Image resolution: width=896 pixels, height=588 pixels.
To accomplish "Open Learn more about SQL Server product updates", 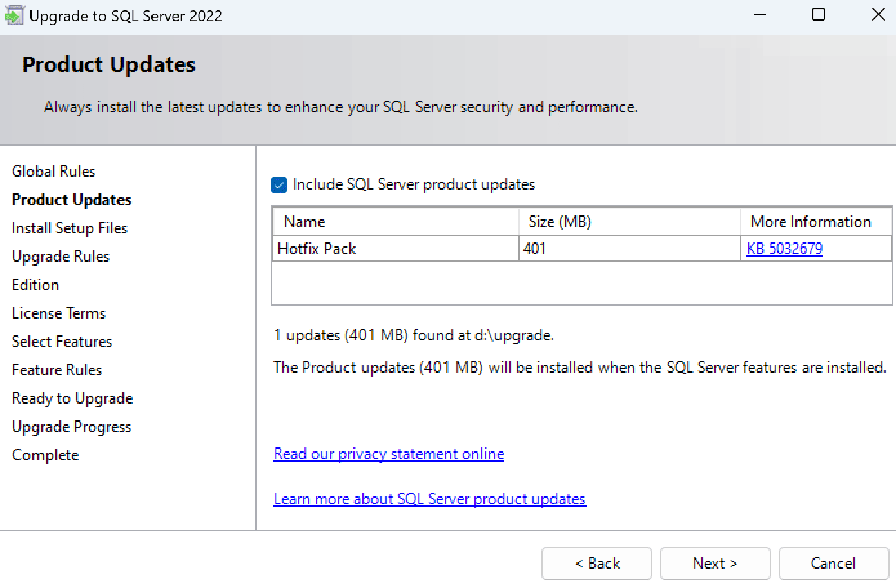I will click(429, 499).
